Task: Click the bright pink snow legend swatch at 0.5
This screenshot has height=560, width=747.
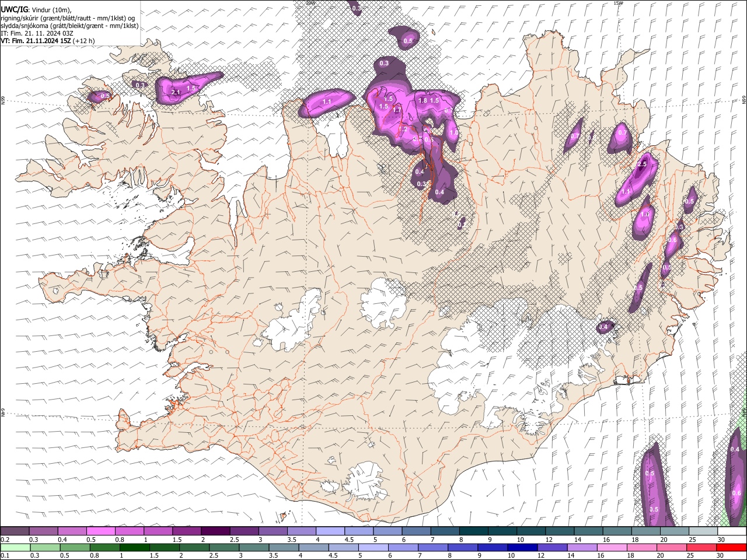Action: pos(100,531)
